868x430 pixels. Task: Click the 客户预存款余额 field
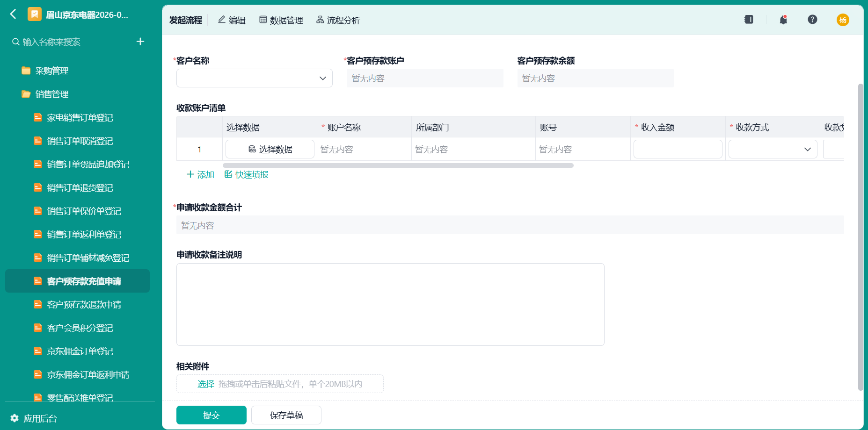tap(595, 78)
